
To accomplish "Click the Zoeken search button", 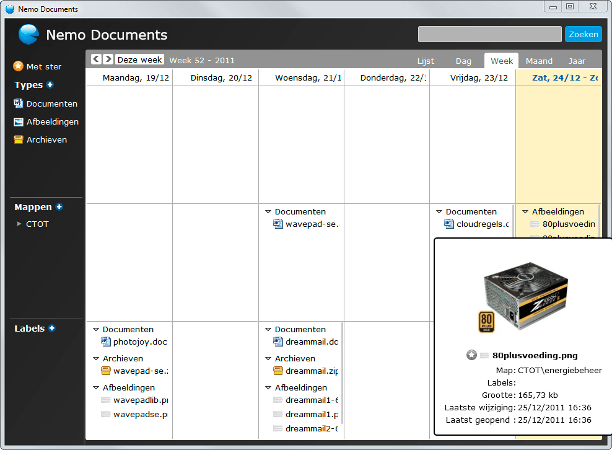I will 583,34.
